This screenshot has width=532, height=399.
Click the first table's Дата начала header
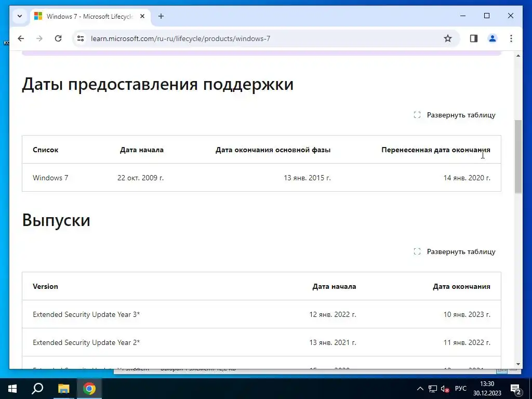(142, 150)
